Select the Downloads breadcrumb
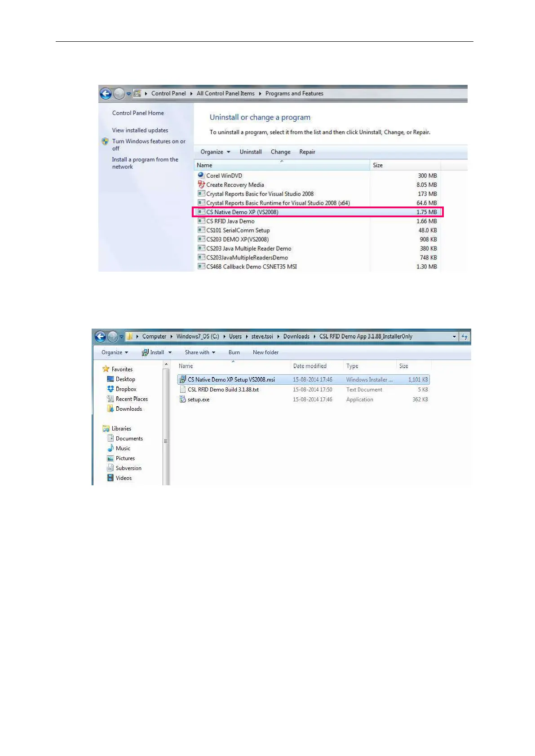535x756 pixels. click(x=296, y=336)
